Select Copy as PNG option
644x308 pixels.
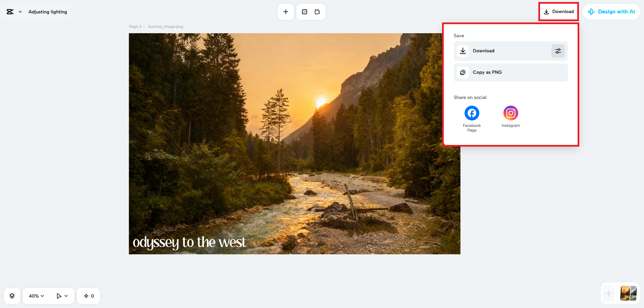click(511, 72)
